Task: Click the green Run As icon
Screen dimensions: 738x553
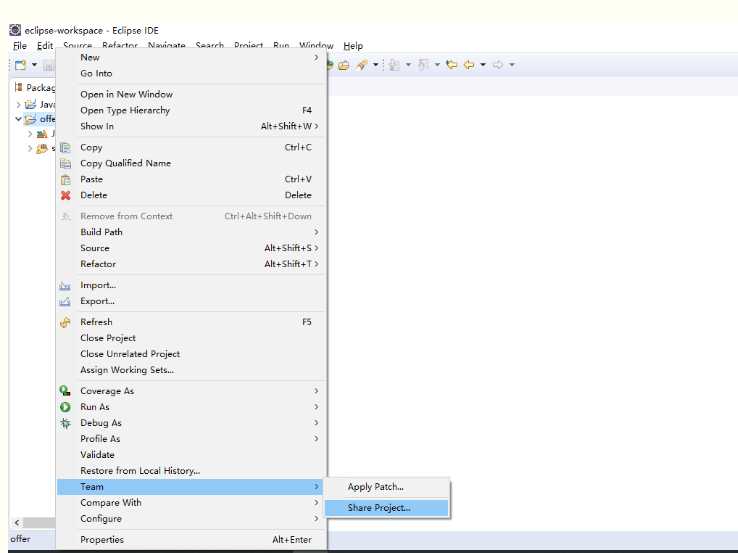Action: 65,407
